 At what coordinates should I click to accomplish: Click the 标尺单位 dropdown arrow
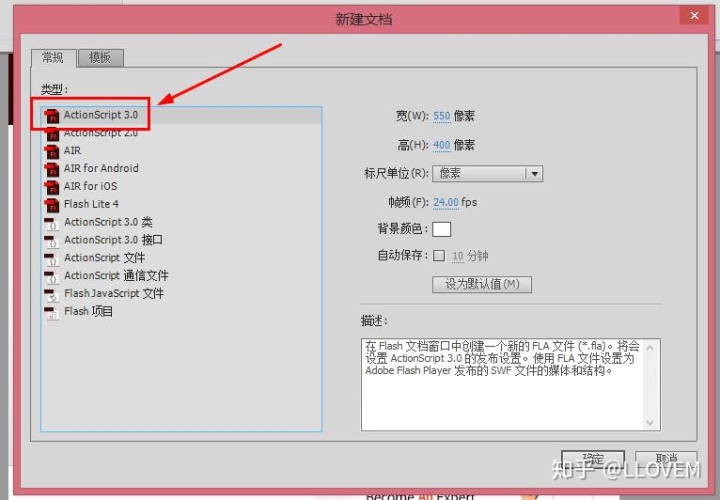point(534,174)
